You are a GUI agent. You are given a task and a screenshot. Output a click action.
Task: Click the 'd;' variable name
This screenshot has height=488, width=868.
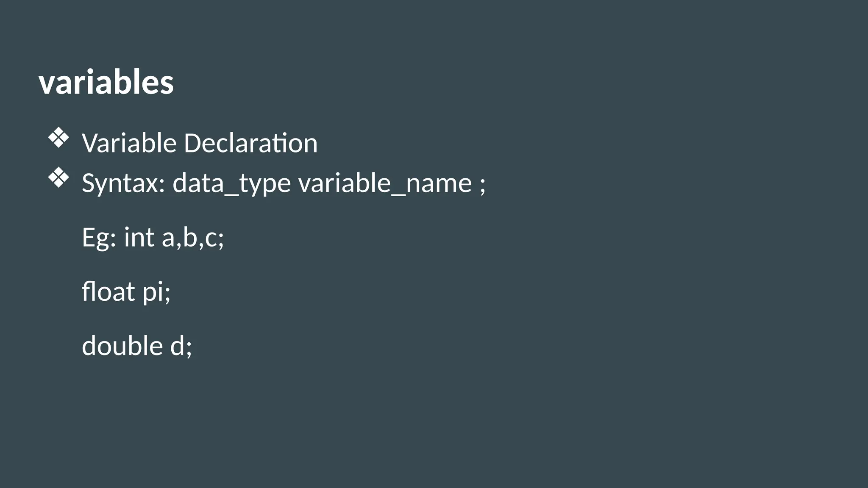click(x=181, y=346)
